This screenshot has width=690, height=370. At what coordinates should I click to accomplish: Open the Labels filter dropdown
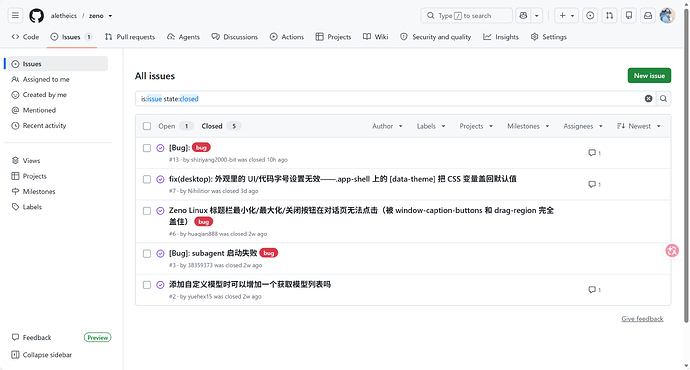click(431, 126)
